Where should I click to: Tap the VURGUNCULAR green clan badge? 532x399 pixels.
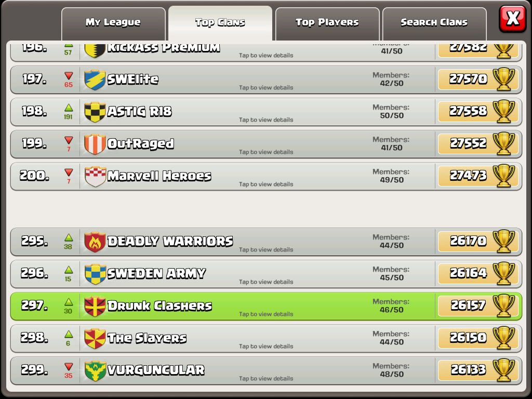point(95,370)
